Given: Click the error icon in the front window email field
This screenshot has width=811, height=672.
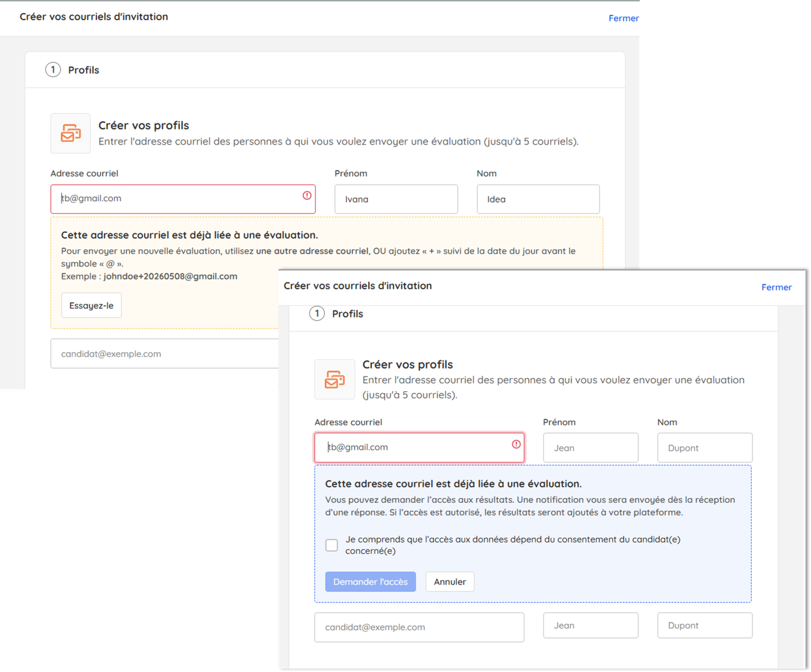Looking at the screenshot, I should pos(516,444).
